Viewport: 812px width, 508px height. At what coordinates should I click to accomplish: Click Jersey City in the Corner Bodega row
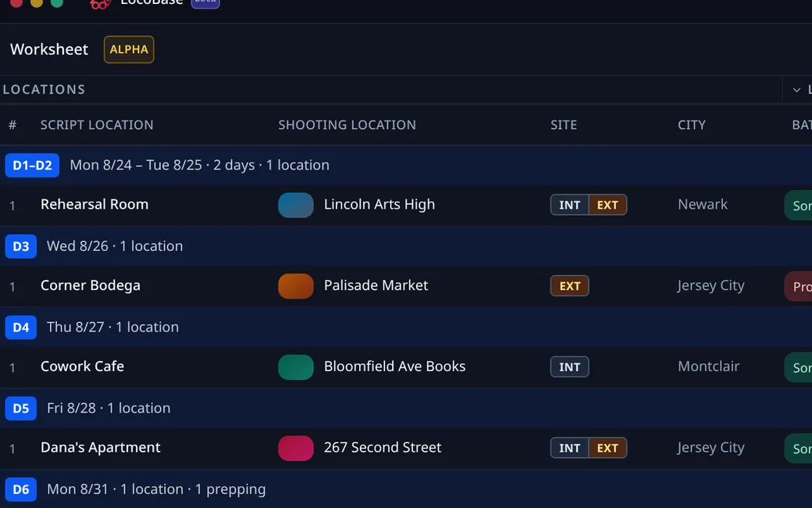(711, 285)
